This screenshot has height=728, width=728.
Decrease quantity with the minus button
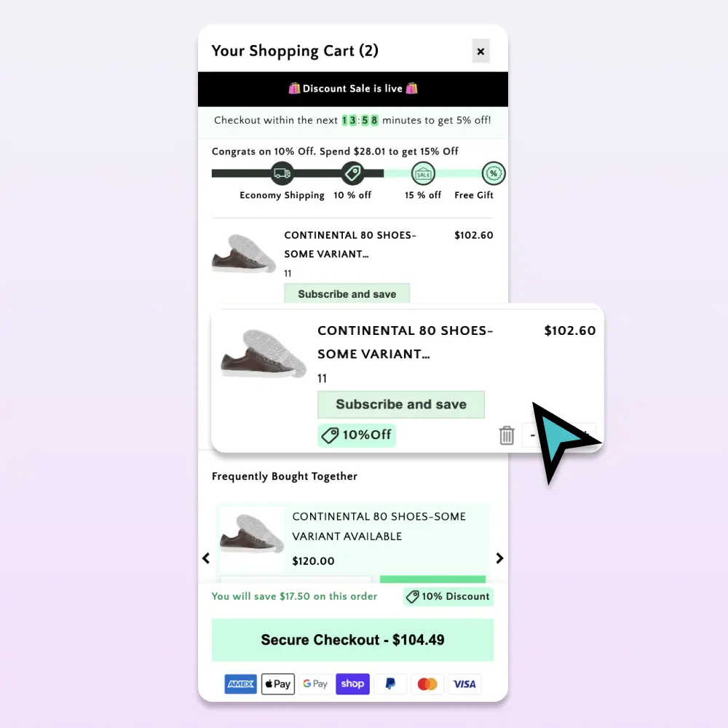coord(532,435)
